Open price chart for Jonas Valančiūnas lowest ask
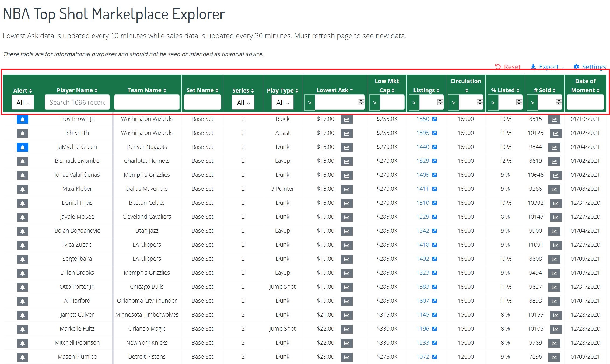610x364 pixels. coord(347,175)
